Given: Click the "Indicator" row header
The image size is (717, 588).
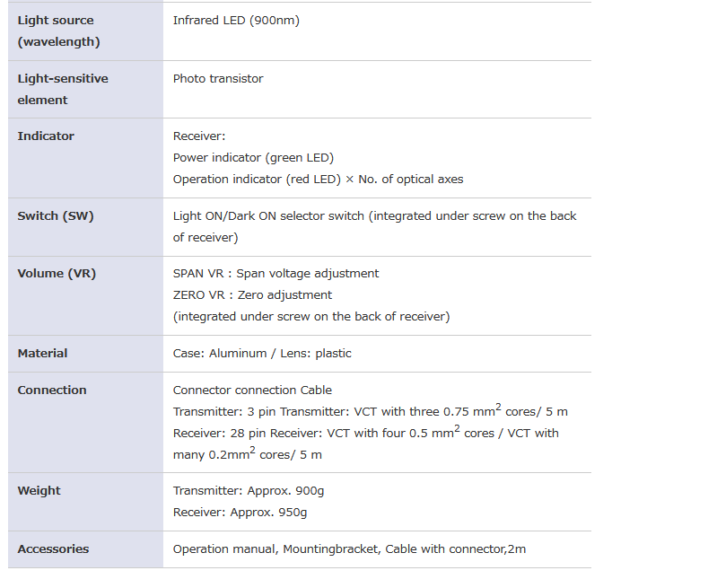Looking at the screenshot, I should click(x=46, y=136).
